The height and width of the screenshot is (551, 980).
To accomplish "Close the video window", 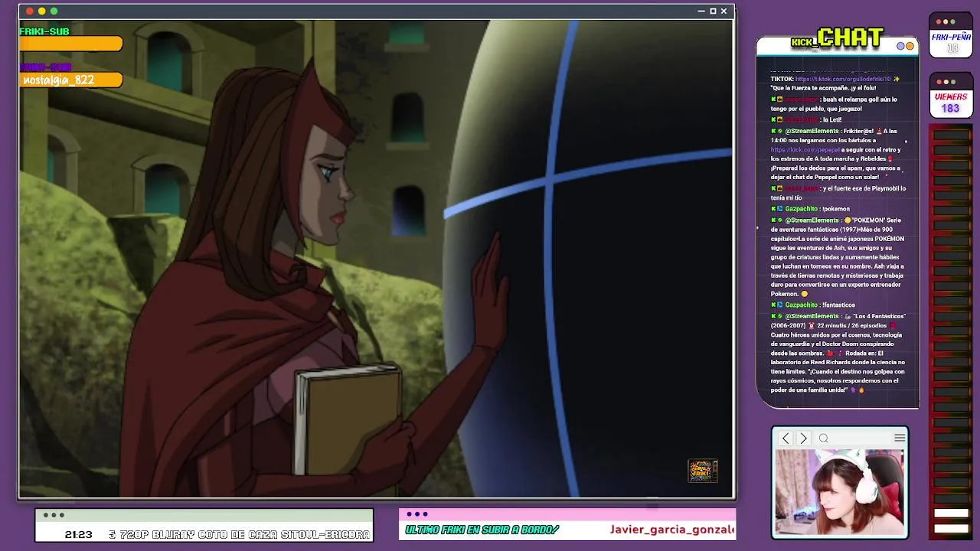I will point(724,11).
